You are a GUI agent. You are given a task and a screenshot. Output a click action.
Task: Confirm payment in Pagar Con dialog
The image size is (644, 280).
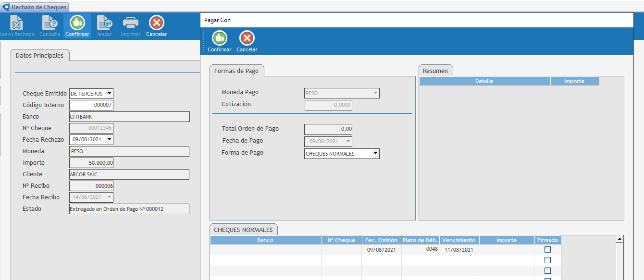[219, 39]
